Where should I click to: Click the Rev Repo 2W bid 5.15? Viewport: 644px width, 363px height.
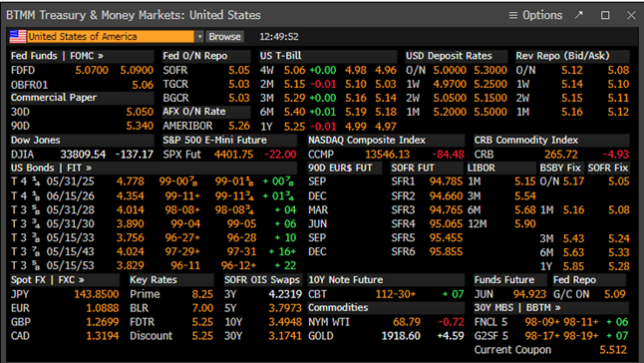(571, 98)
